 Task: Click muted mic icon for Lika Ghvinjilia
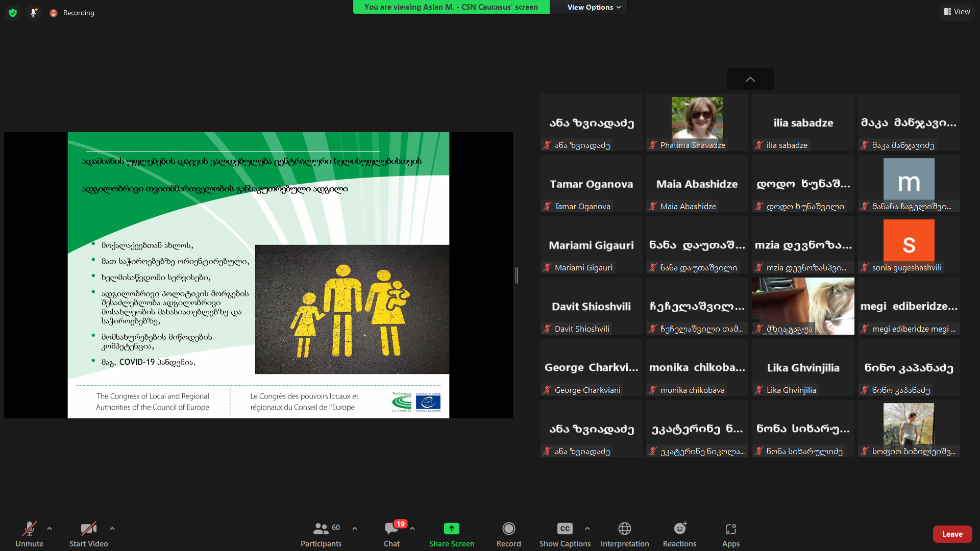759,390
